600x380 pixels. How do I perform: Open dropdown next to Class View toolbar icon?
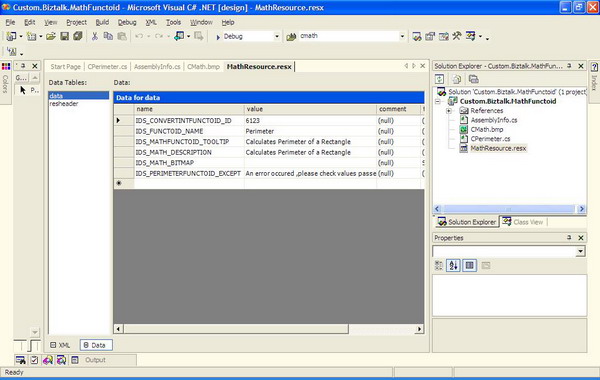click(480, 37)
